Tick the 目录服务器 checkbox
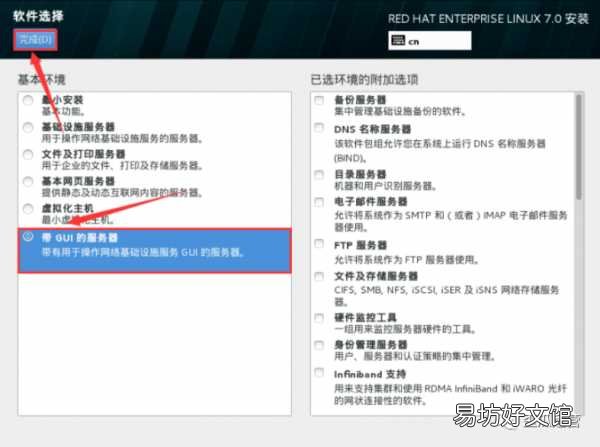This screenshot has height=447, width=600. [319, 175]
